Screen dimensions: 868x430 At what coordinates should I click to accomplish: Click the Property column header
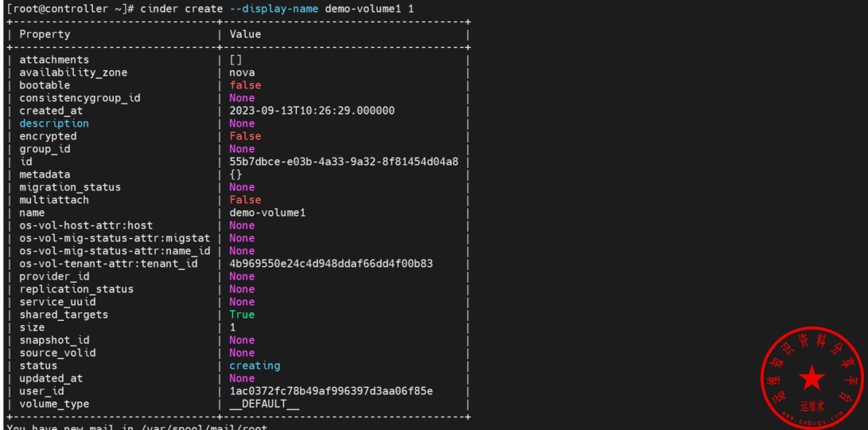[45, 34]
